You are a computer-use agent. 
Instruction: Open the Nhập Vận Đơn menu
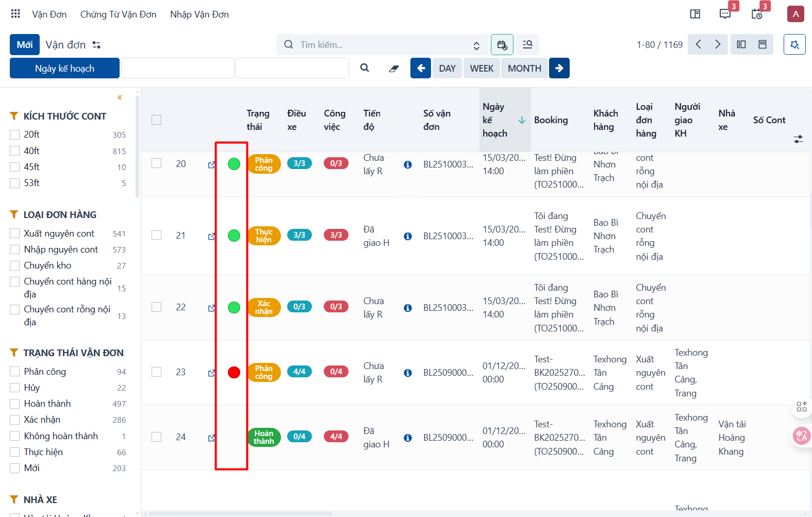click(x=200, y=14)
